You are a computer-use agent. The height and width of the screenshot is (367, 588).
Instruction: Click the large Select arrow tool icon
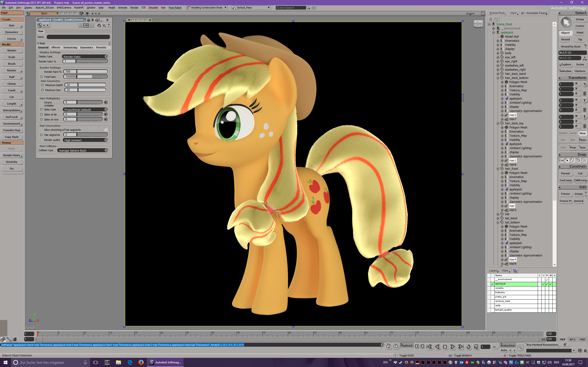pos(566,22)
